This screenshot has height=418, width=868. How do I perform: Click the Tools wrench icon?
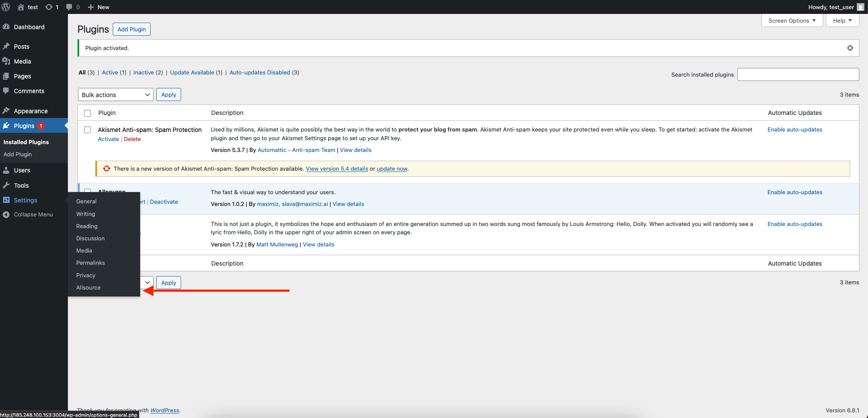6,185
